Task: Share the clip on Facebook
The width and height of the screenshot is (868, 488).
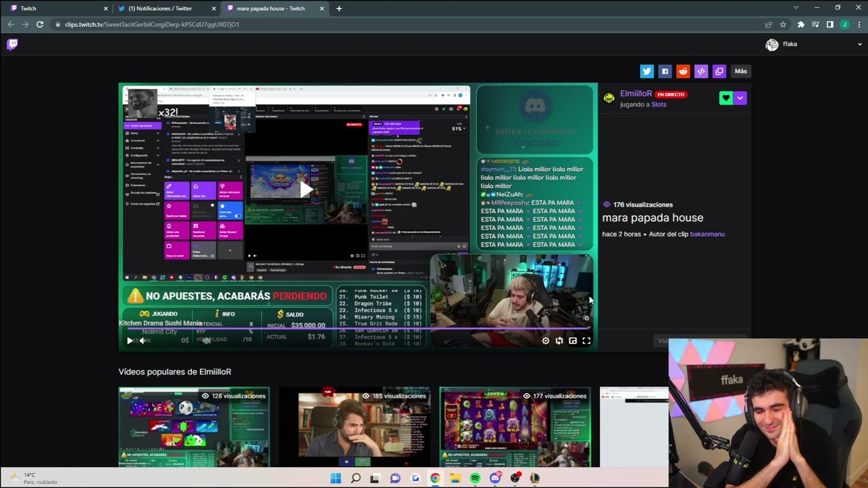Action: pyautogui.click(x=665, y=71)
